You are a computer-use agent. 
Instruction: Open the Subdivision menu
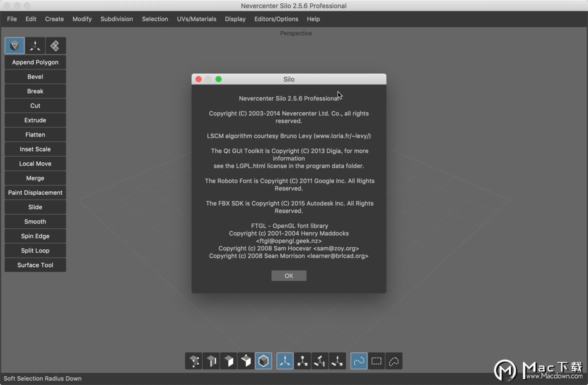click(x=116, y=19)
